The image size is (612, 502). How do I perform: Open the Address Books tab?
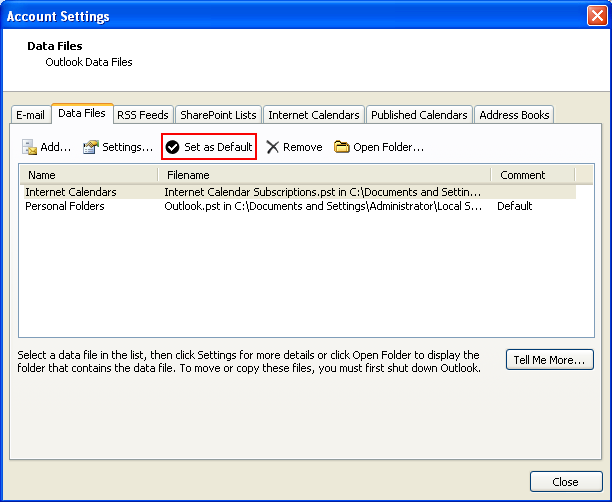click(514, 115)
